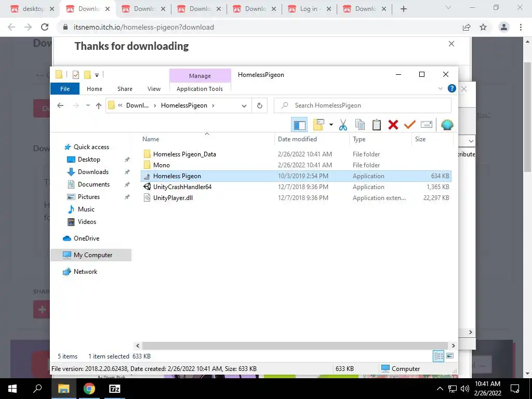Image resolution: width=532 pixels, height=399 pixels.
Task: Sort by Size column header
Action: tap(432, 139)
